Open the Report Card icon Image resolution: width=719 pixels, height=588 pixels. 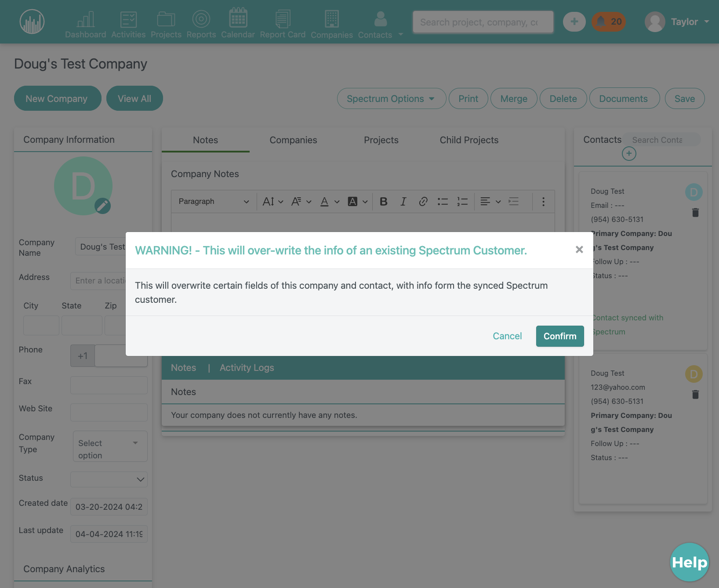283,19
